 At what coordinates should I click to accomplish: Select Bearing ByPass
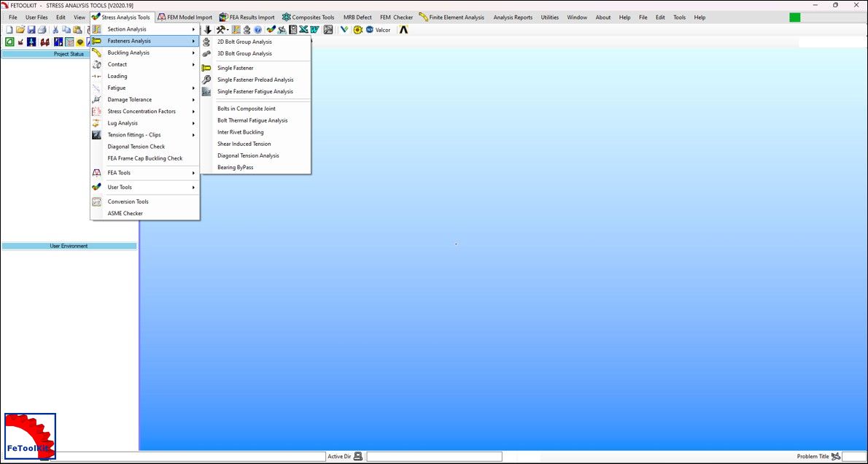[x=256, y=167]
